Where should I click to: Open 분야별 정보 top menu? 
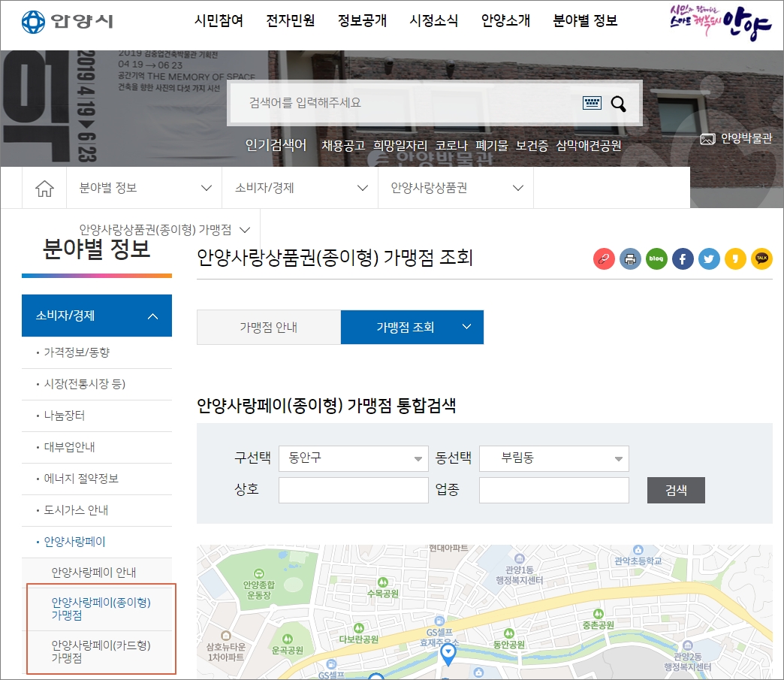pyautogui.click(x=585, y=20)
